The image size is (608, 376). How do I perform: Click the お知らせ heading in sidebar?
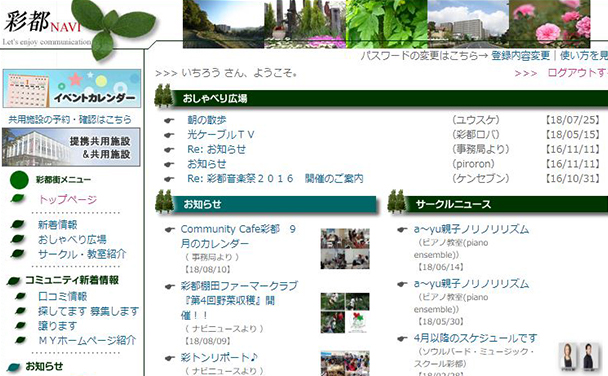tap(44, 366)
